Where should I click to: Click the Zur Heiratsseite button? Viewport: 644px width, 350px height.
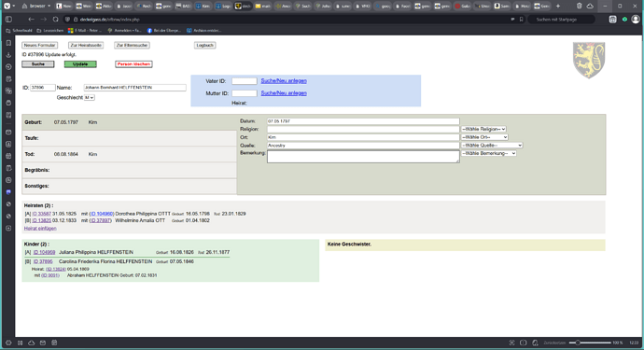(86, 45)
